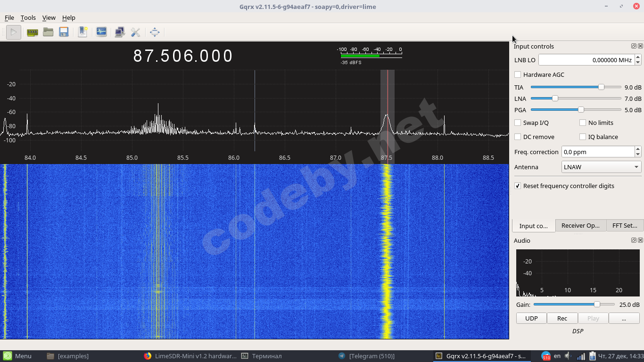Increase Freq. correction with up arrow
This screenshot has width=644, height=362.
tap(638, 149)
